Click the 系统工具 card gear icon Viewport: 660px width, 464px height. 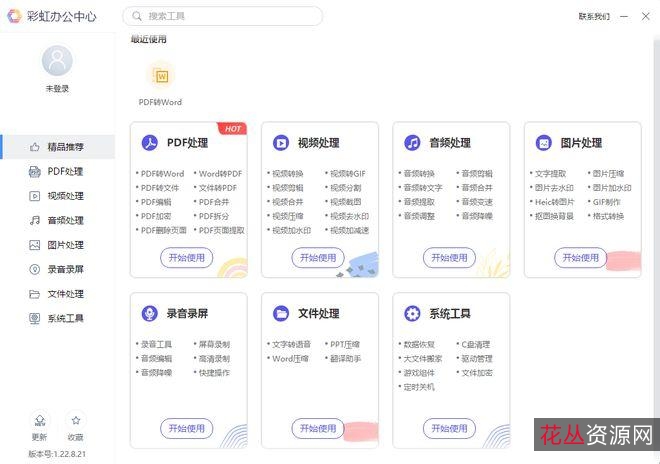(x=412, y=313)
